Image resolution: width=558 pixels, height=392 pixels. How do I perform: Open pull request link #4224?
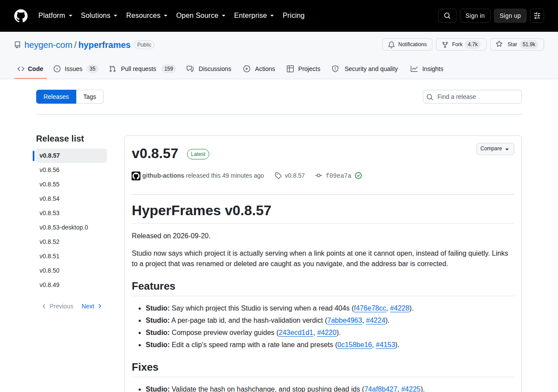[377, 320]
